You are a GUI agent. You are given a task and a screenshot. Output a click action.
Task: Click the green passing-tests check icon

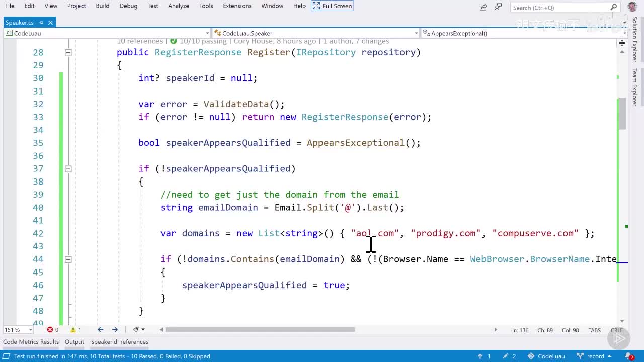[174, 41]
